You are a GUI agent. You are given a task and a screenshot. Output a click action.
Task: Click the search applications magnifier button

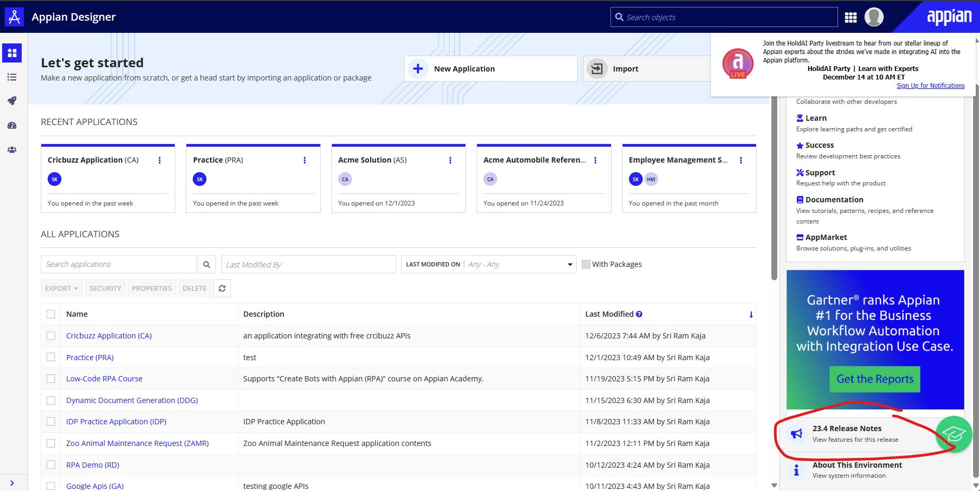tap(207, 264)
